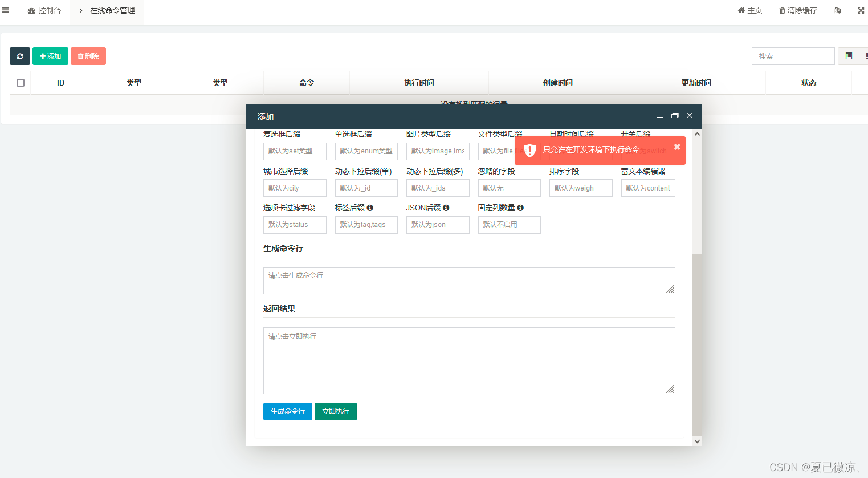The image size is (868, 478).
Task: Close the 添加 dialog
Action: 690,115
